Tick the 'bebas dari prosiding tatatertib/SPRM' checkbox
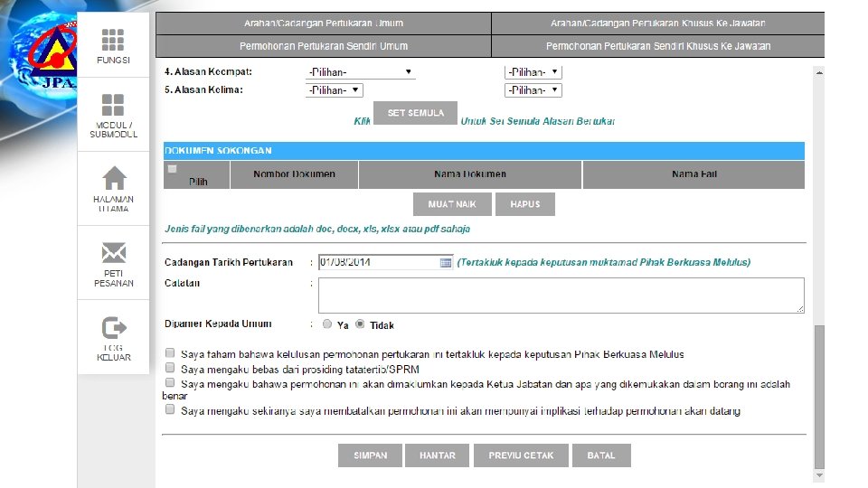868x488 pixels. 170,368
